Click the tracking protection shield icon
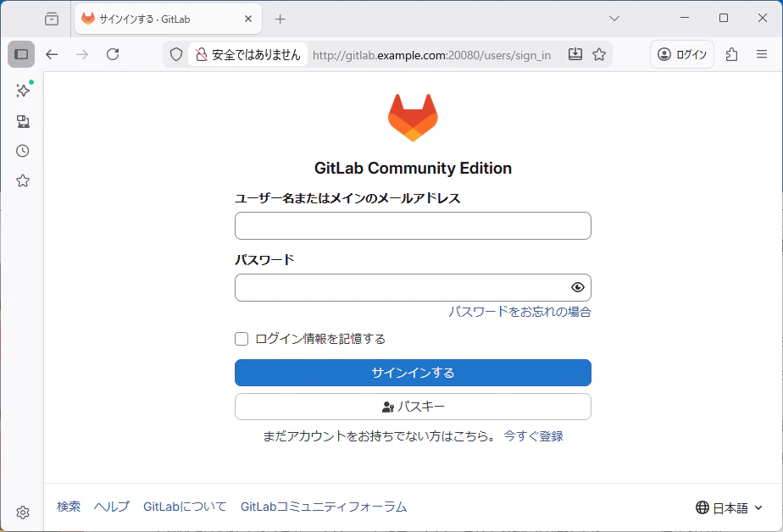 tap(175, 54)
